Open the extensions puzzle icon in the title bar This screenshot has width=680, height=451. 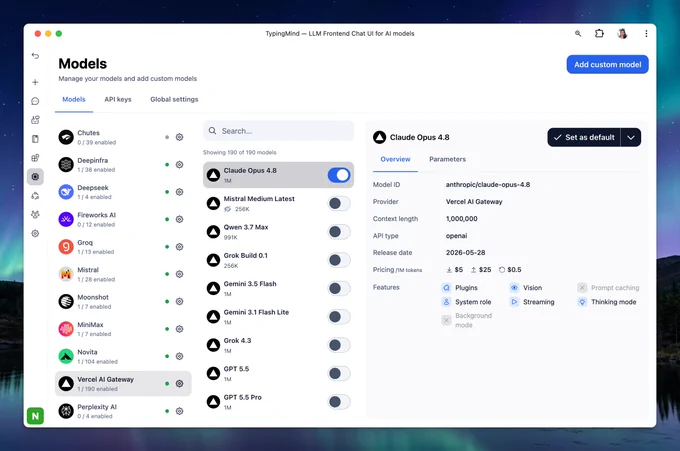click(x=599, y=33)
